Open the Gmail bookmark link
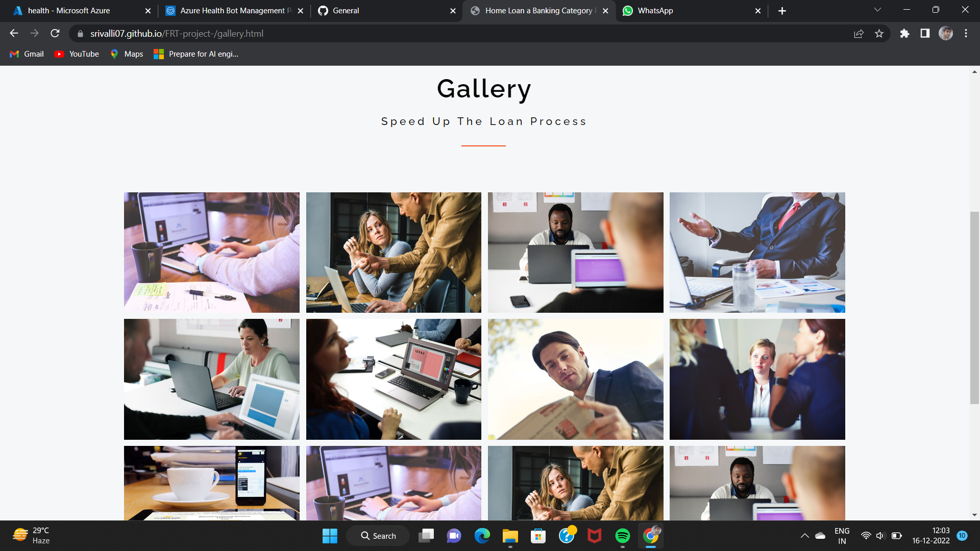 coord(26,54)
